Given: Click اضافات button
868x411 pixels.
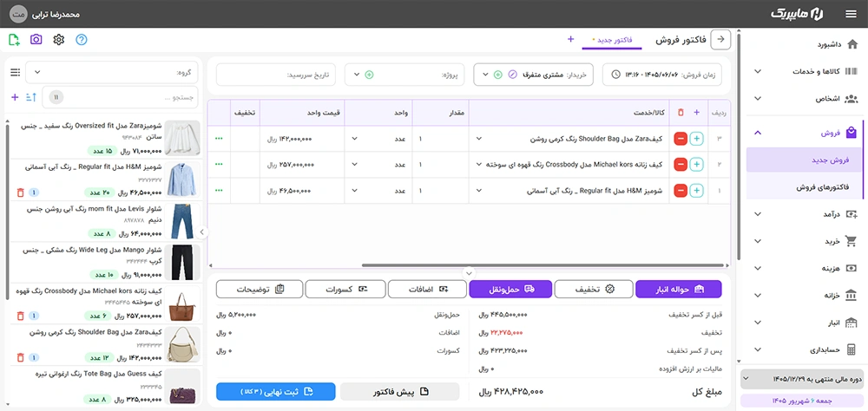Looking at the screenshot, I should [427, 289].
